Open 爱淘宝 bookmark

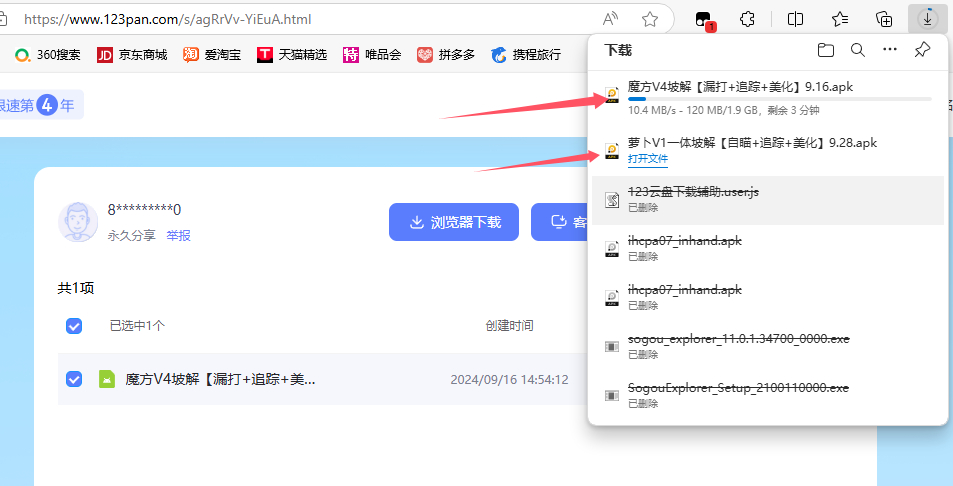coord(212,55)
